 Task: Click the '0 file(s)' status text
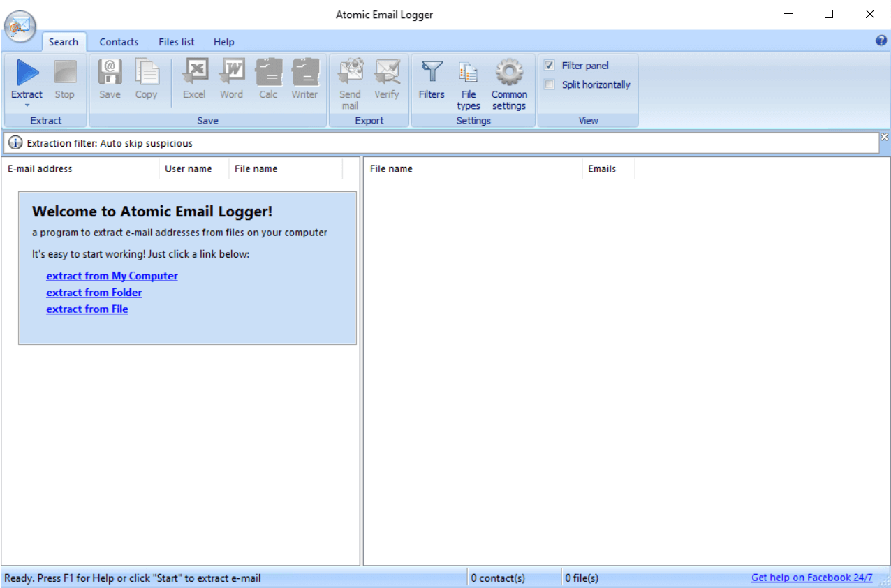click(x=582, y=578)
